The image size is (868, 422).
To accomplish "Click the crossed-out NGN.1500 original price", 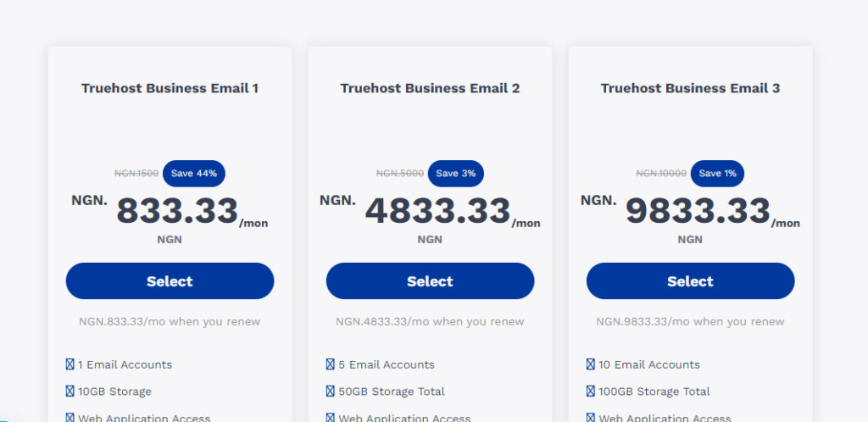I will [136, 174].
